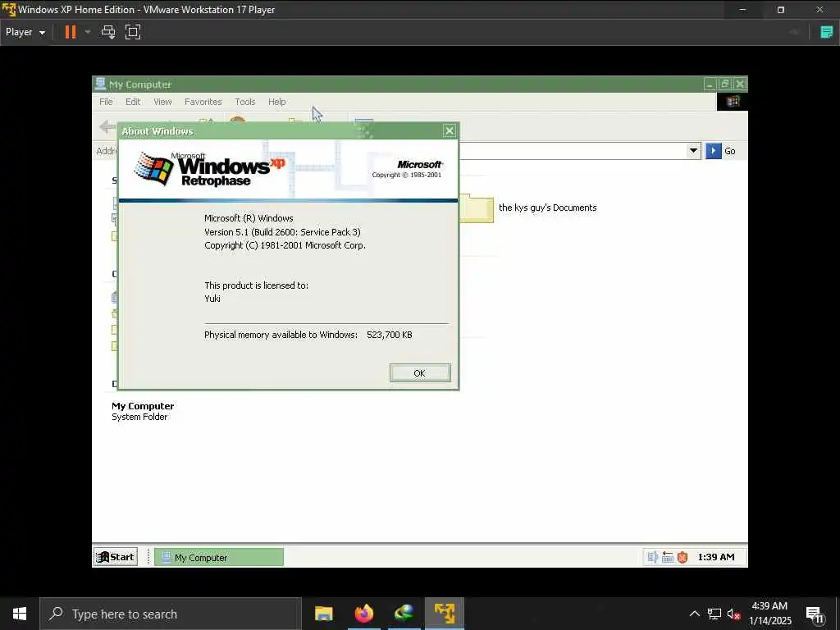Click the VMware Player icon on the taskbar
Image resolution: width=840 pixels, height=630 pixels.
[445, 614]
